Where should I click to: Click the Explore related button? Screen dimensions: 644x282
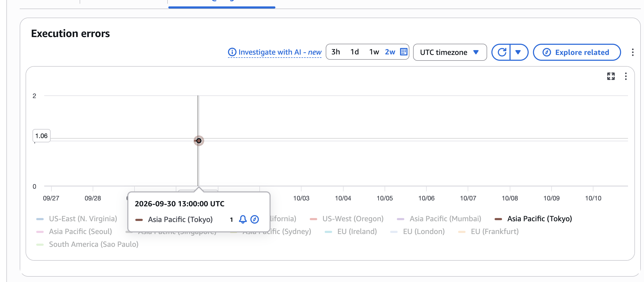click(x=577, y=52)
